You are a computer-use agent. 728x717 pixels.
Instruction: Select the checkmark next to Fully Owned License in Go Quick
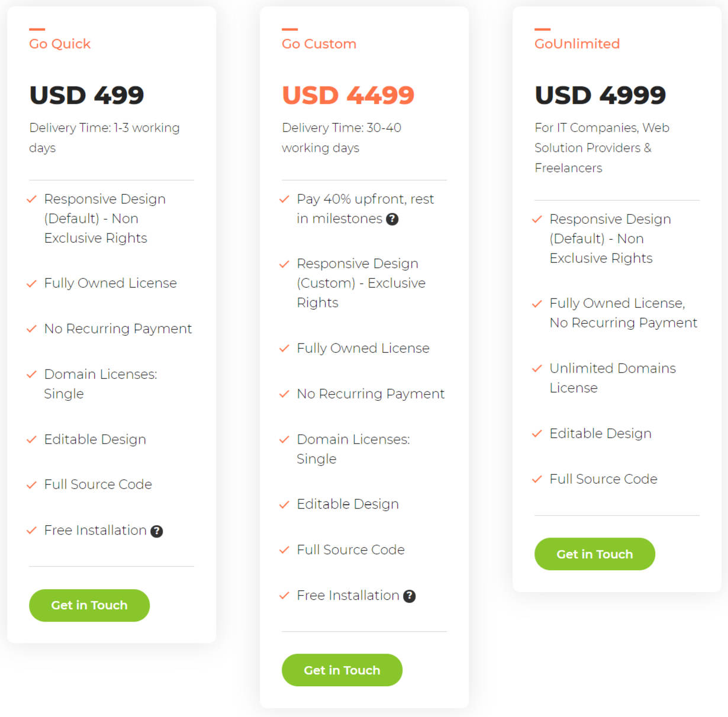tap(32, 284)
